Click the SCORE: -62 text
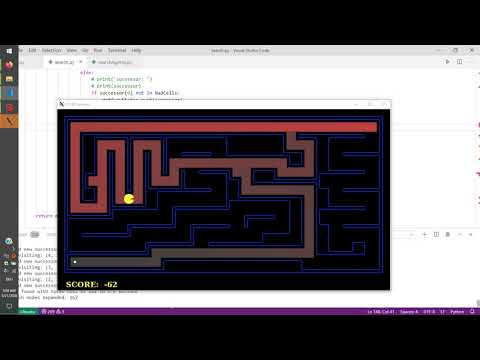Image resolution: width=480 pixels, height=360 pixels. [x=92, y=284]
